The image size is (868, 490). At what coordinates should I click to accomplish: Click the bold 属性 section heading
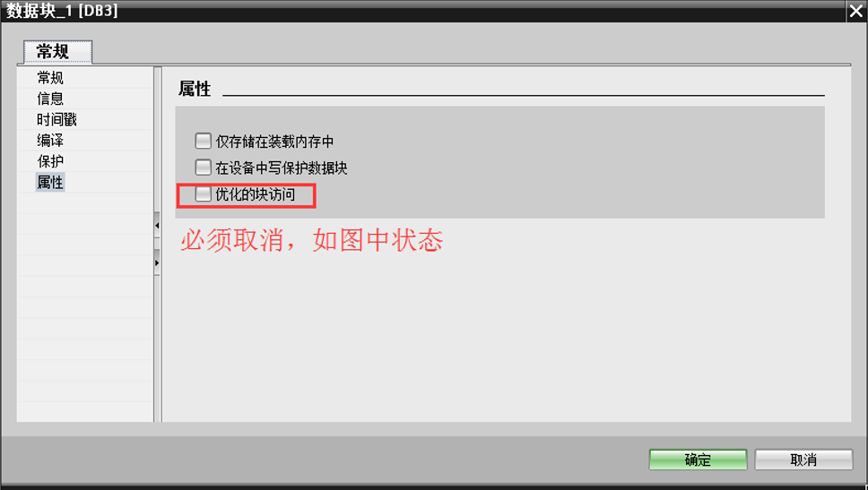point(195,89)
